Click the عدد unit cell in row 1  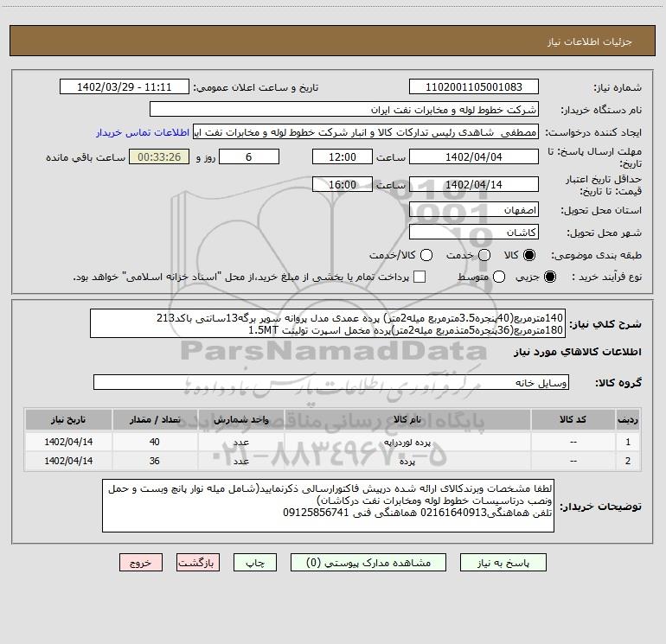point(240,442)
